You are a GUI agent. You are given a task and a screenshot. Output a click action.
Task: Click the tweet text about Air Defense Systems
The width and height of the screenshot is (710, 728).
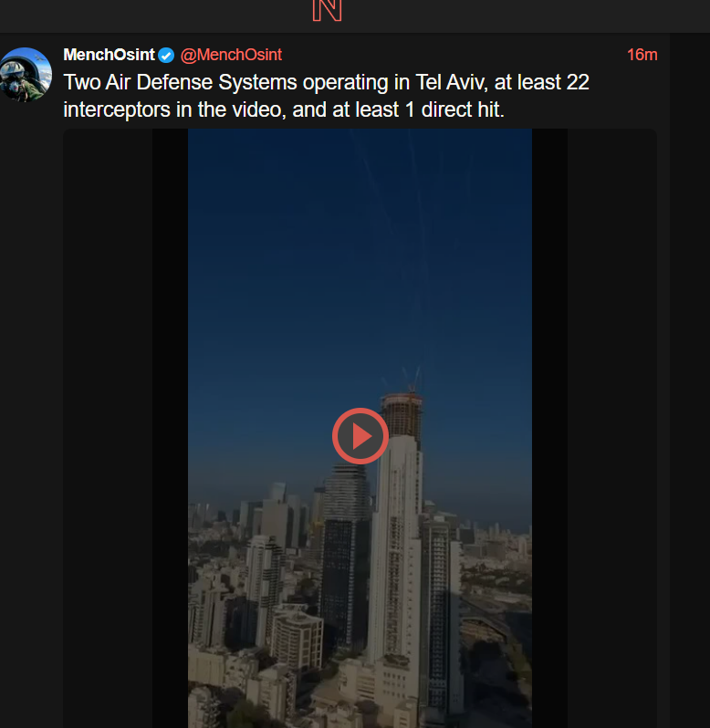pyautogui.click(x=326, y=96)
